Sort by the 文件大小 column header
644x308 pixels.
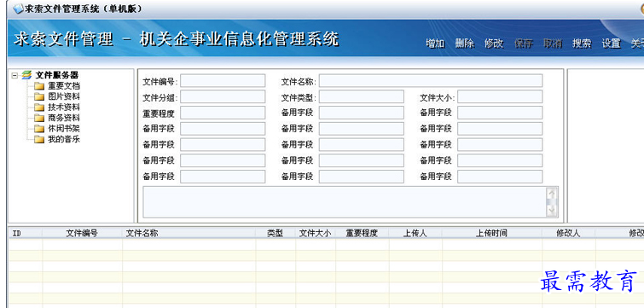(x=316, y=233)
